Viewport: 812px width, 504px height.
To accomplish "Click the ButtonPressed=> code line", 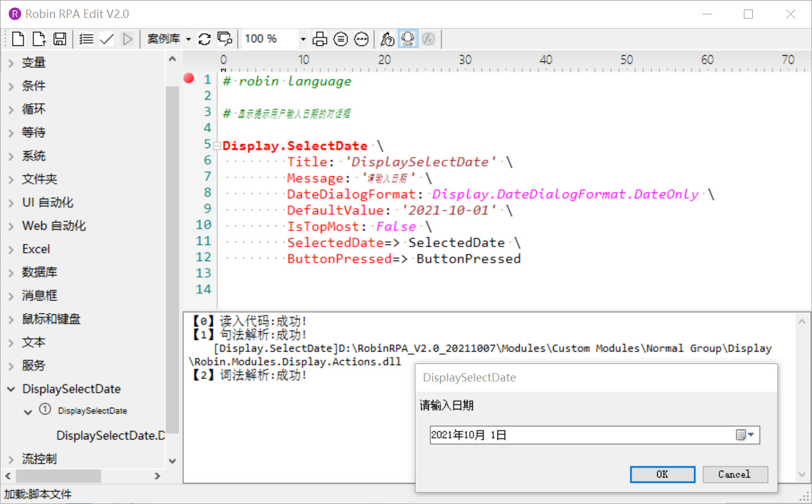I will click(x=404, y=259).
